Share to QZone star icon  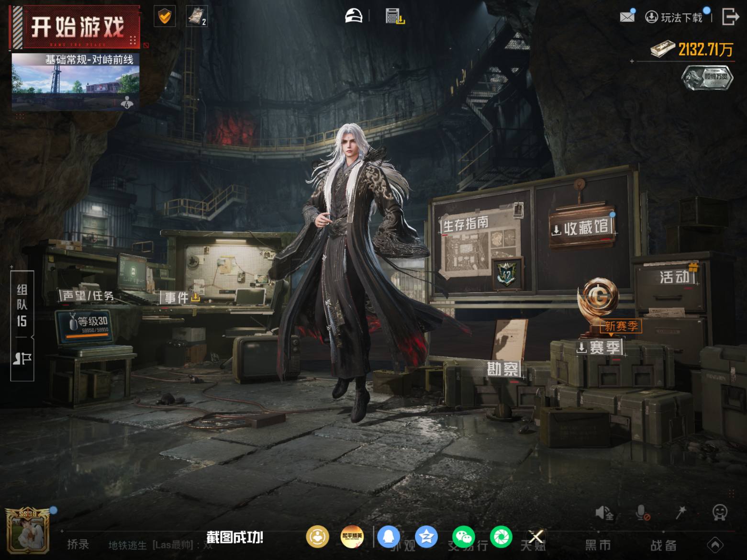[x=426, y=537]
